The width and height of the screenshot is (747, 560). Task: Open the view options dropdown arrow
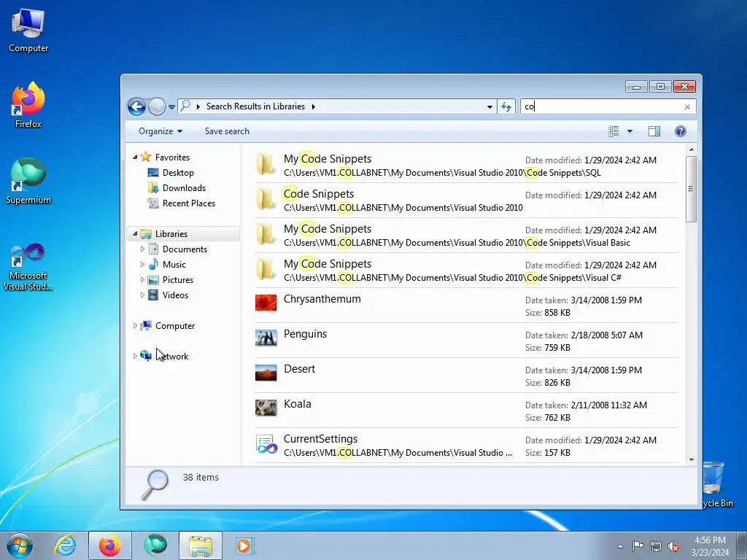(630, 131)
